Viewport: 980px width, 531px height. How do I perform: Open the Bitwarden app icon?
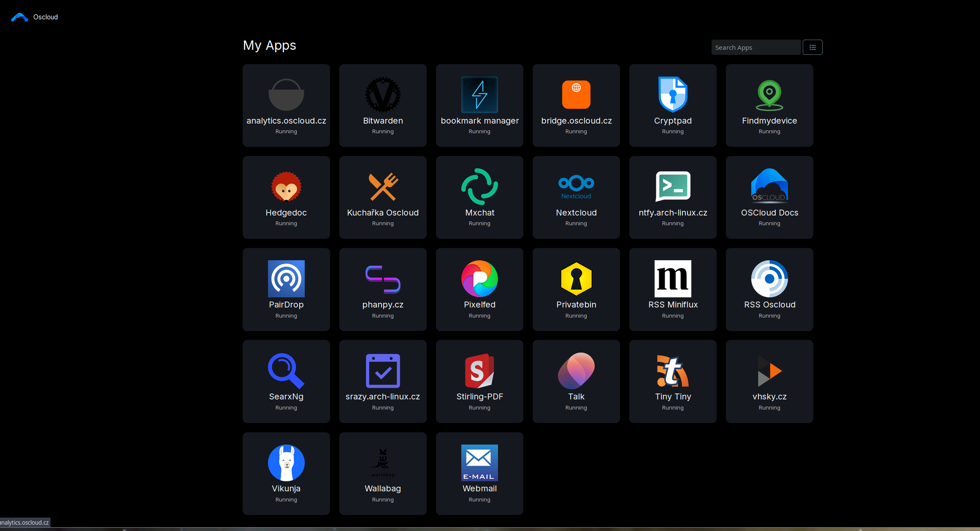coord(383,94)
